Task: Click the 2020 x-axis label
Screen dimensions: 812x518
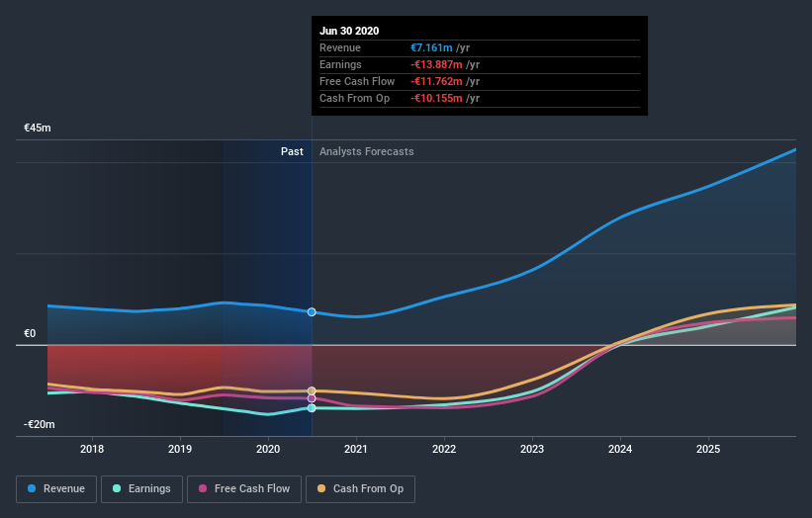Action: (x=268, y=449)
